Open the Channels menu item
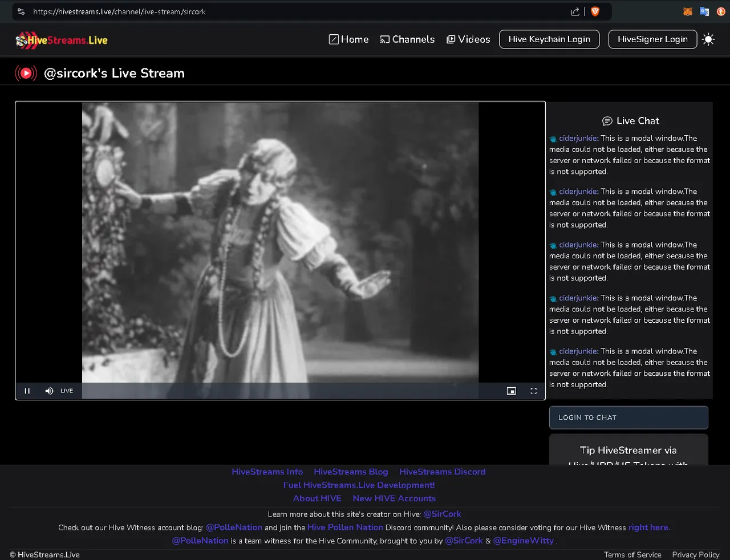This screenshot has width=730, height=560. pyautogui.click(x=407, y=39)
